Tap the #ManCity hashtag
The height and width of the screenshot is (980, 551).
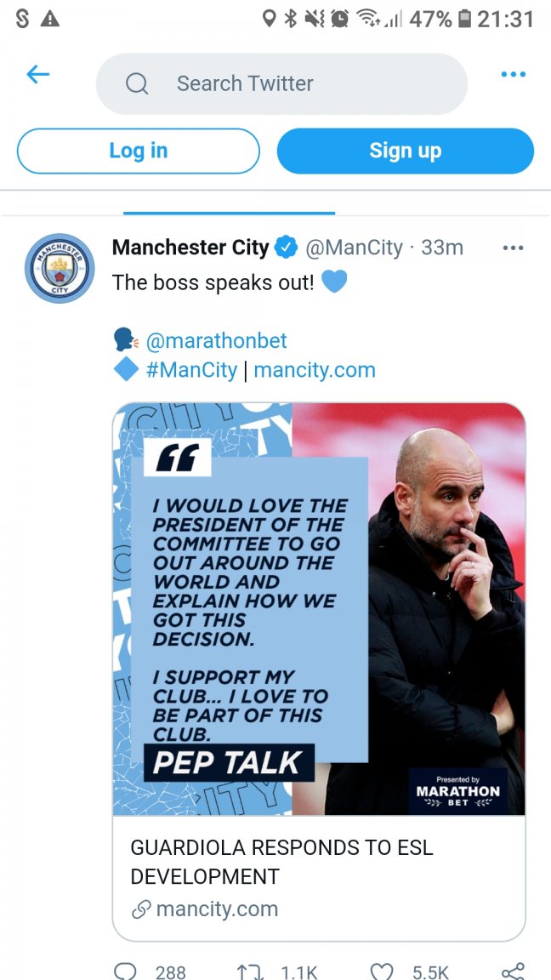pos(191,371)
